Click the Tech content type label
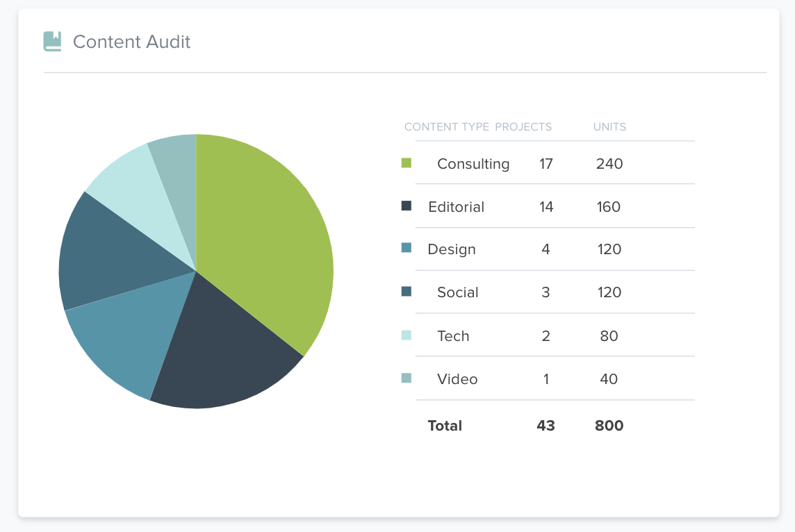This screenshot has height=532, width=795. [x=453, y=335]
